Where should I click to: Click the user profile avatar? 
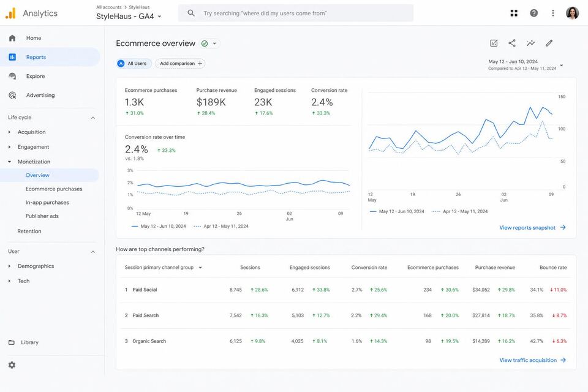[572, 13]
